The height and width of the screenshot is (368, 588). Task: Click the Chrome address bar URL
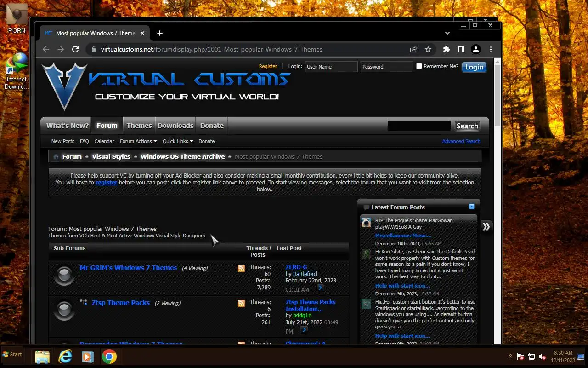coord(212,49)
